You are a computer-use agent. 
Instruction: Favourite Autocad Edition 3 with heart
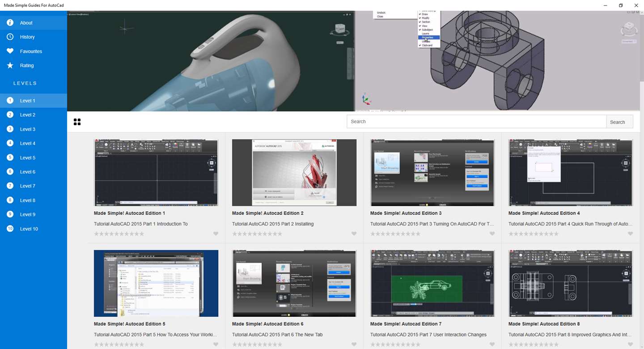(x=492, y=234)
